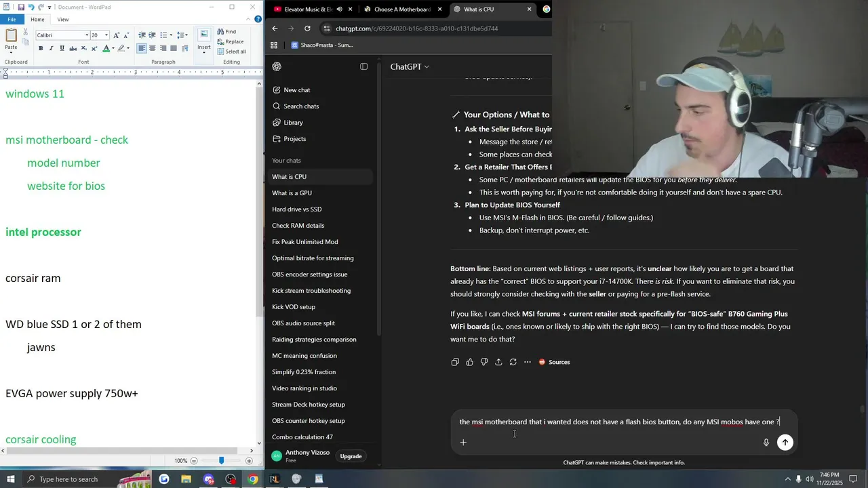Open Calibri font family dropdown

(x=87, y=35)
